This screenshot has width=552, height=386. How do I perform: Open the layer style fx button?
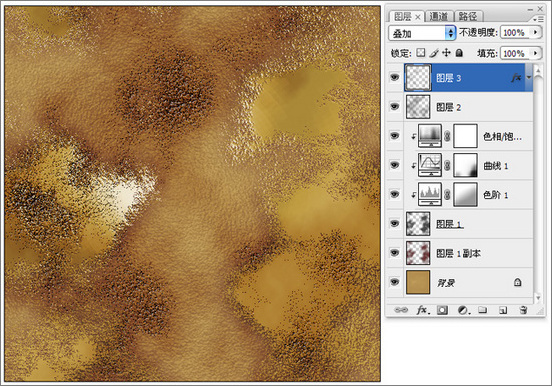click(422, 310)
